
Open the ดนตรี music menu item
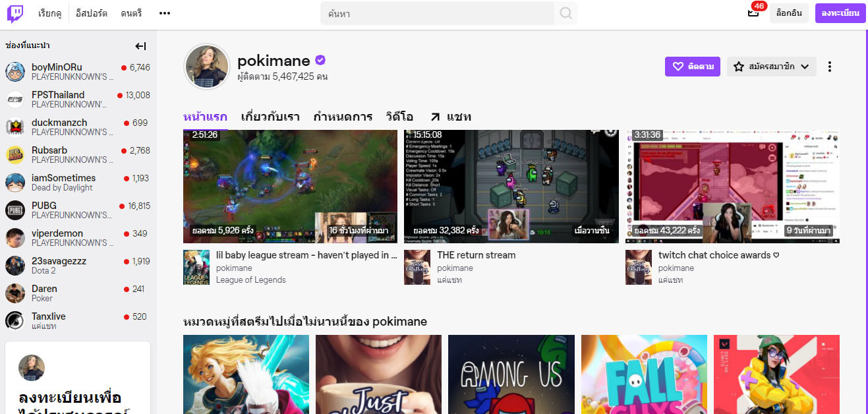(131, 13)
